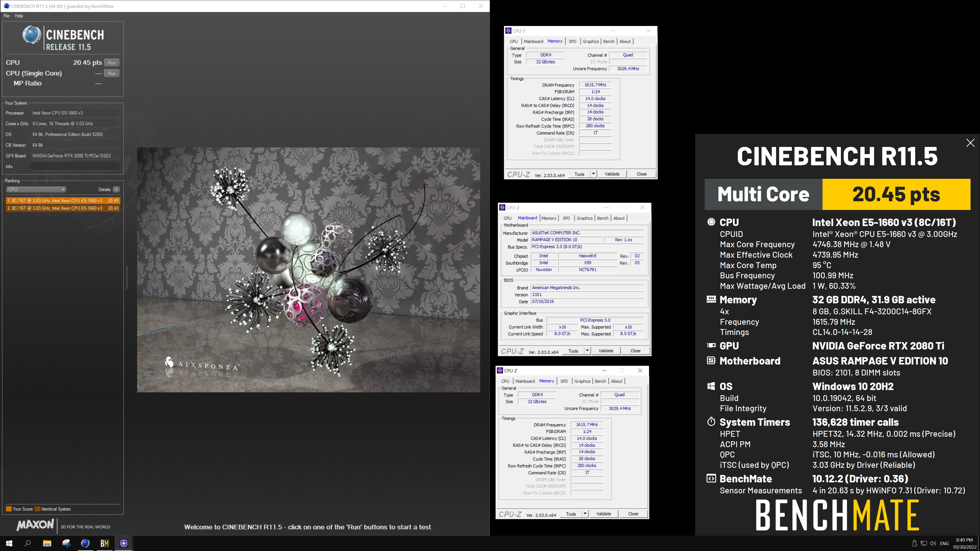This screenshot has height=551, width=980.
Task: Click the Cinebench Release 11.5 logo
Action: coord(63,38)
